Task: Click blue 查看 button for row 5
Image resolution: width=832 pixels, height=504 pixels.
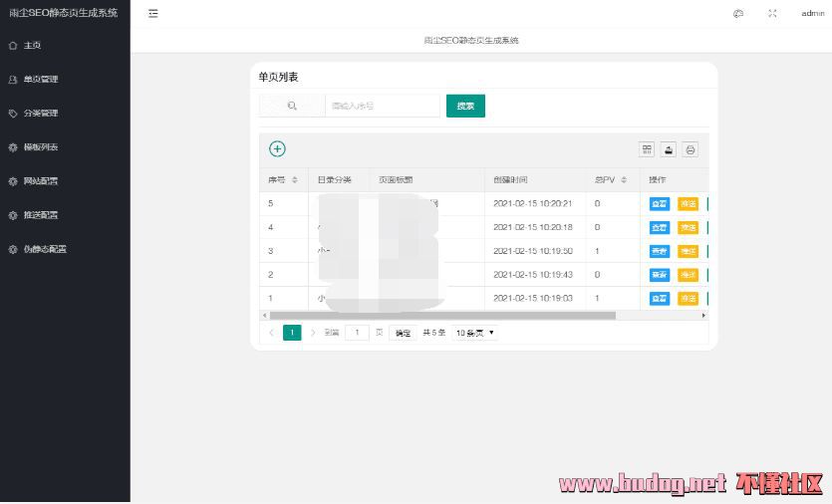Action: coord(660,203)
